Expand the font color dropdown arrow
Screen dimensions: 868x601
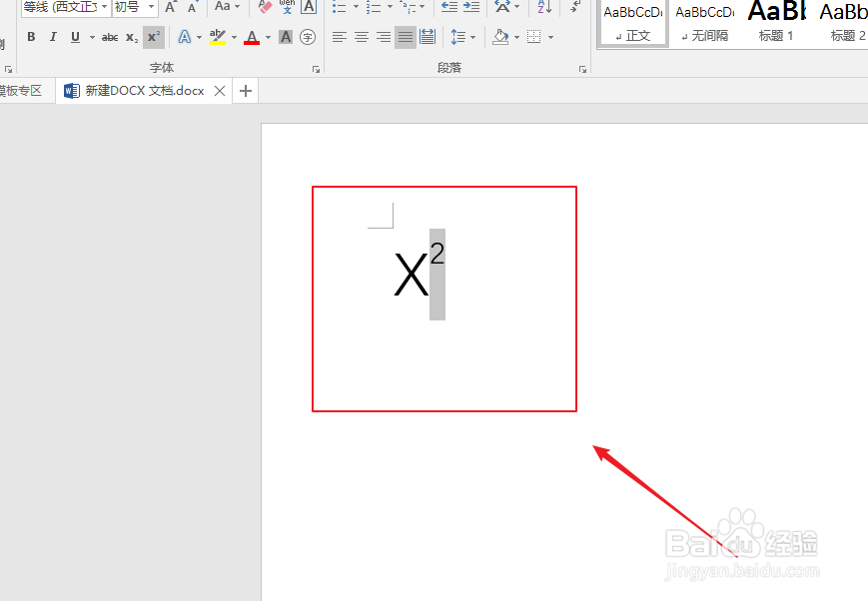(x=268, y=37)
